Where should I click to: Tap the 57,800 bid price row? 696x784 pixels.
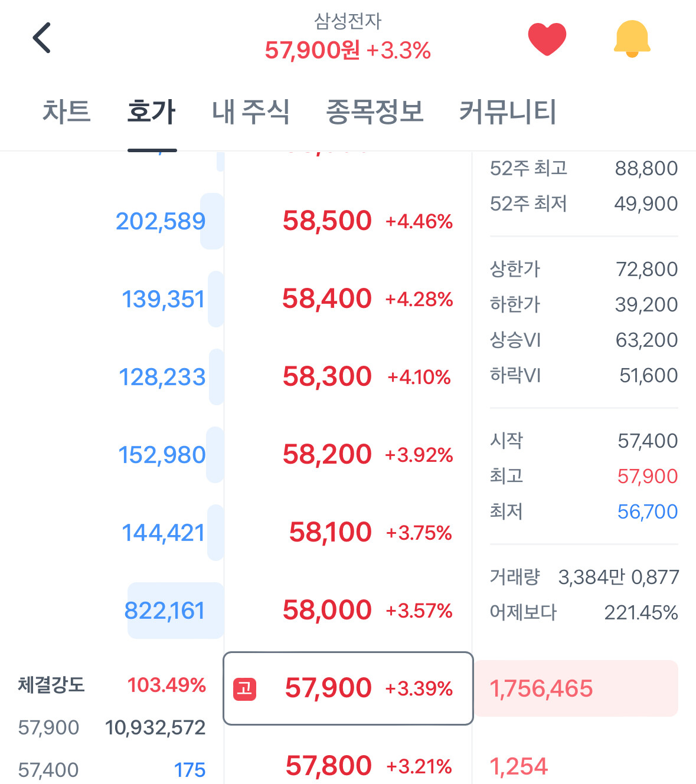(348, 766)
